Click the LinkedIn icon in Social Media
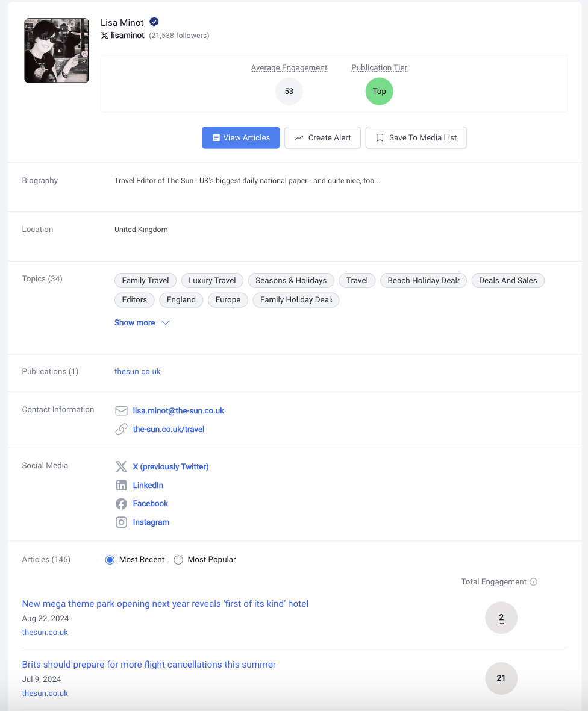Viewport: 588px width, 711px height. (121, 485)
